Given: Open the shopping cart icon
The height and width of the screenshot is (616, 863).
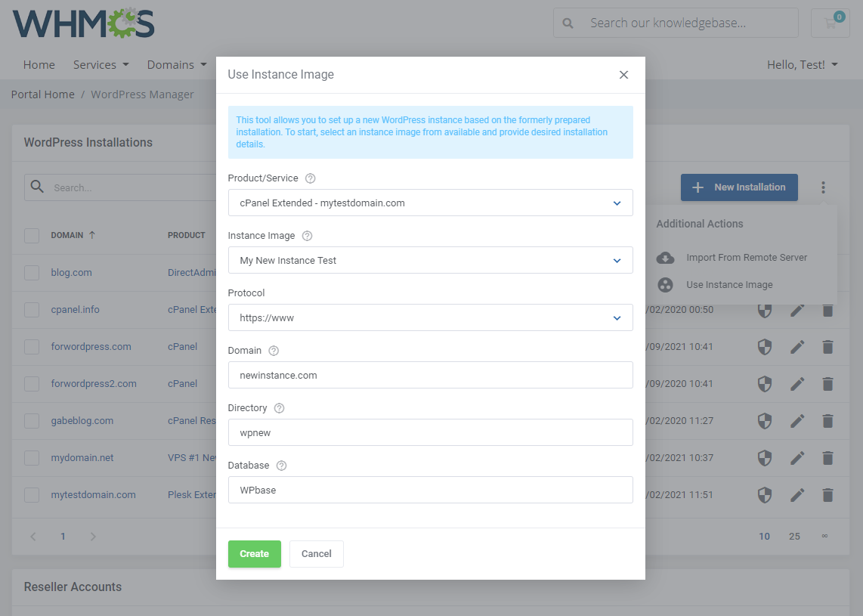Looking at the screenshot, I should [x=830, y=23].
